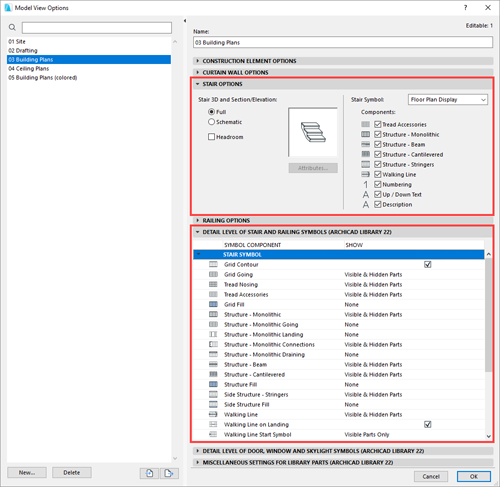Click the OK button
The width and height of the screenshot is (500, 487).
(x=474, y=476)
